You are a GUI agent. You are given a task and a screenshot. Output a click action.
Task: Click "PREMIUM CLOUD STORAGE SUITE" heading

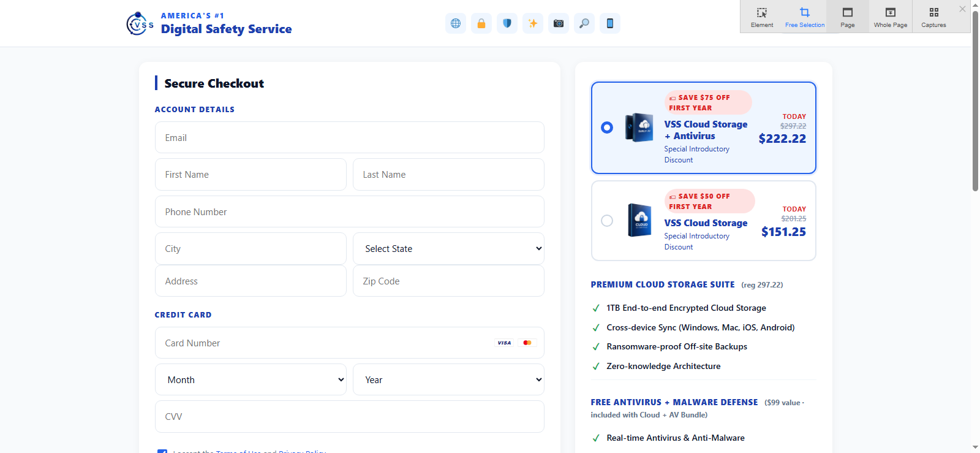tap(663, 284)
